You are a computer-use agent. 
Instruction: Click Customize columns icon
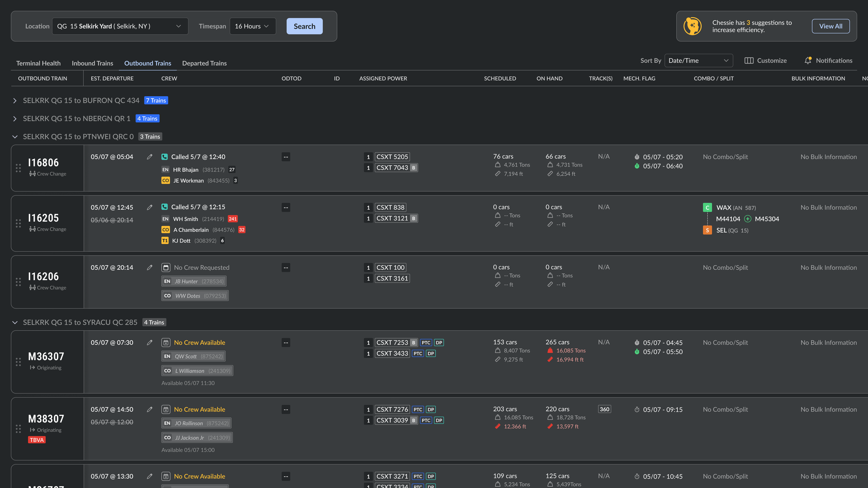[x=749, y=60]
